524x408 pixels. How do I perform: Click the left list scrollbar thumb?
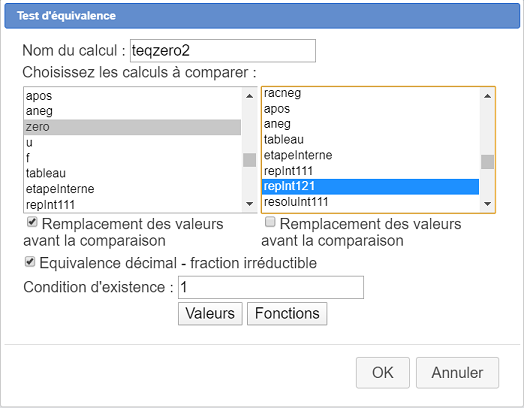[x=249, y=160]
